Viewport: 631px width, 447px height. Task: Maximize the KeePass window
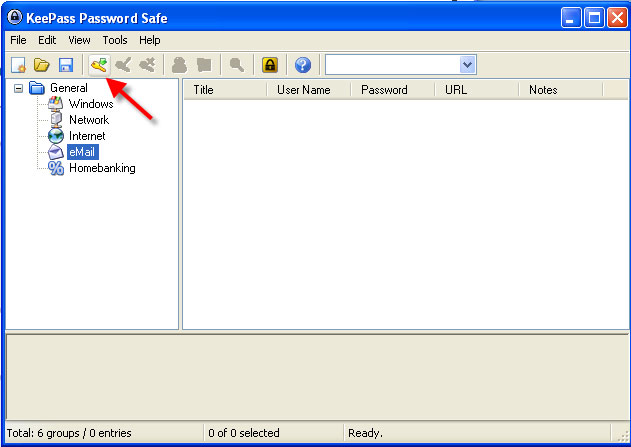594,18
